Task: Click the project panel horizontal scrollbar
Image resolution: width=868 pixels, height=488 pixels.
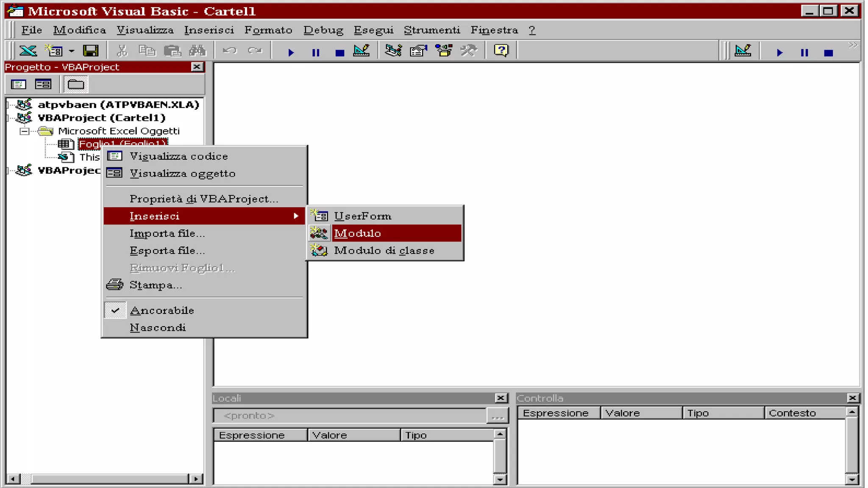Action: point(106,479)
